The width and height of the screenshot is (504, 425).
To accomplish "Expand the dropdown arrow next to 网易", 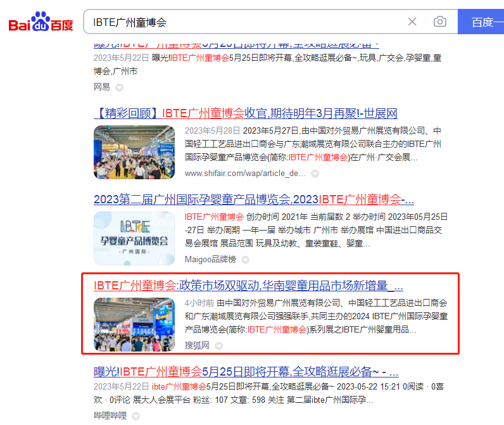I will pyautogui.click(x=119, y=87).
